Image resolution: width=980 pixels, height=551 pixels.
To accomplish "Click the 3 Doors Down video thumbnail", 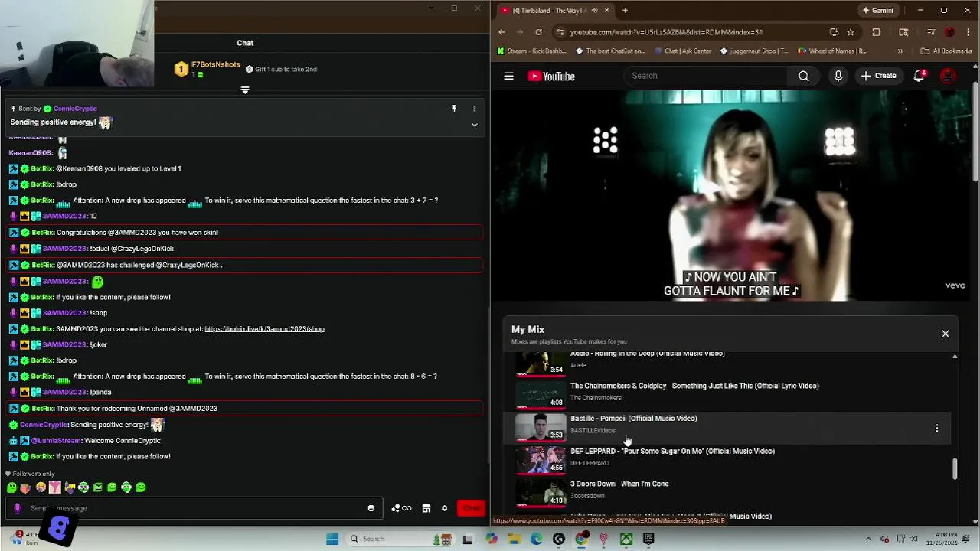I will tap(541, 492).
